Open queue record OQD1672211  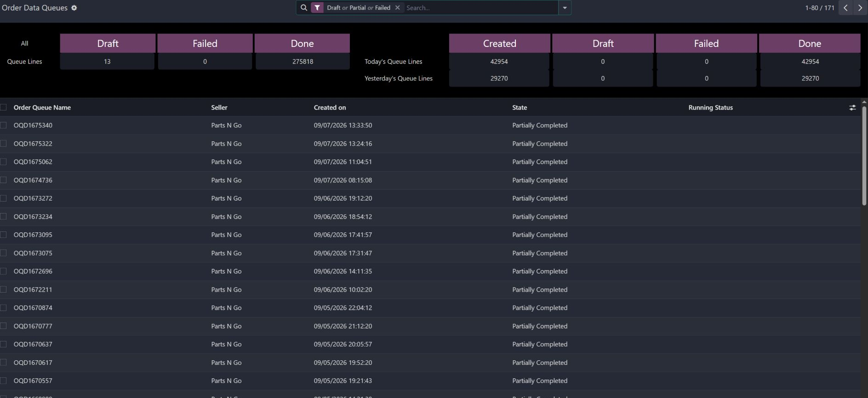[33, 289]
